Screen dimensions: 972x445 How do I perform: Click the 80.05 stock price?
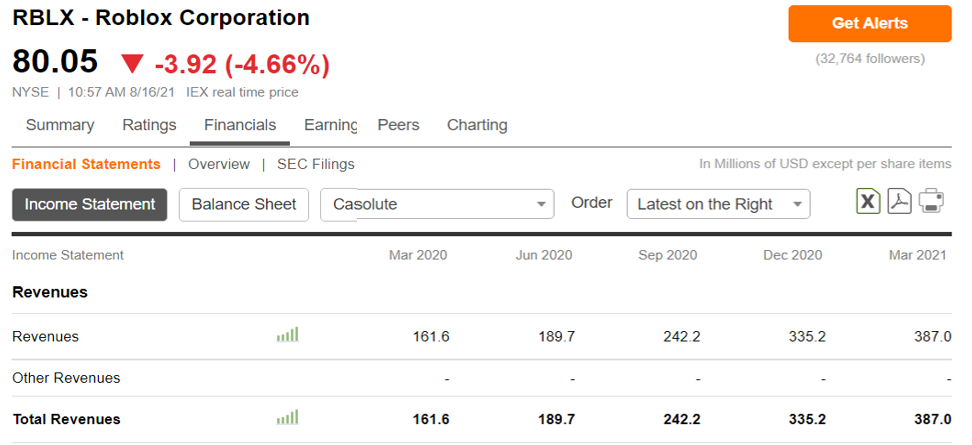[x=55, y=61]
